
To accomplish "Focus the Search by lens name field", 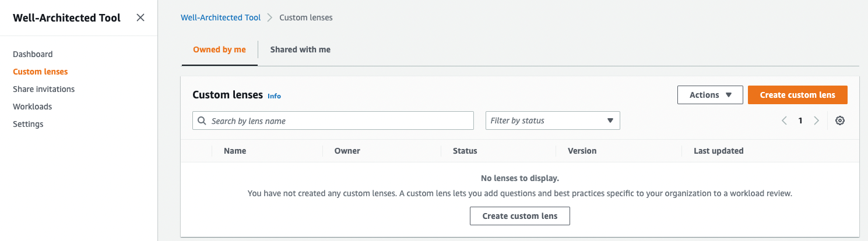I will [x=333, y=120].
